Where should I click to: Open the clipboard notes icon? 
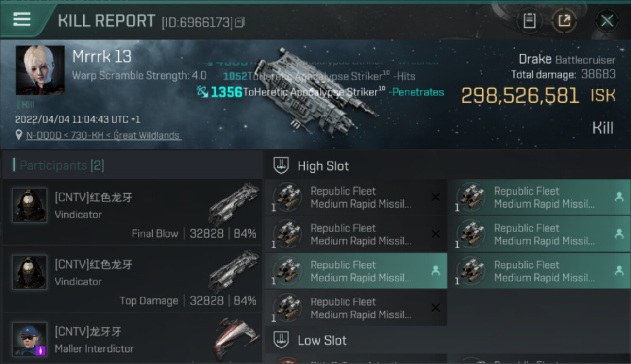(529, 21)
